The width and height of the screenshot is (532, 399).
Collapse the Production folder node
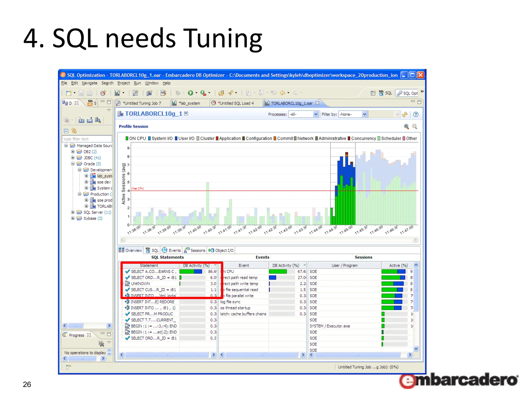79,194
